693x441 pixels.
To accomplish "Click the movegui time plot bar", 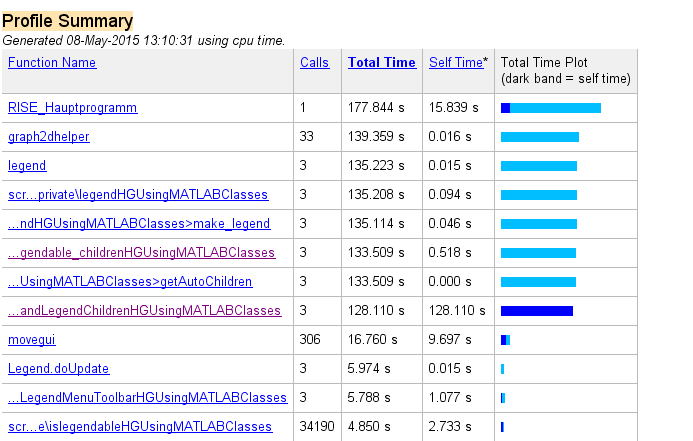I will (x=505, y=339).
